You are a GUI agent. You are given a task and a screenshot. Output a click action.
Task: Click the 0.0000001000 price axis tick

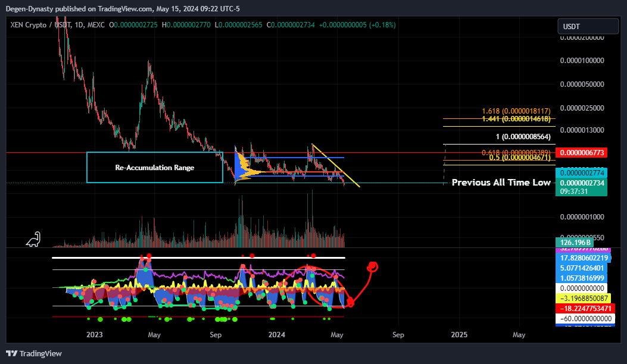(x=582, y=217)
